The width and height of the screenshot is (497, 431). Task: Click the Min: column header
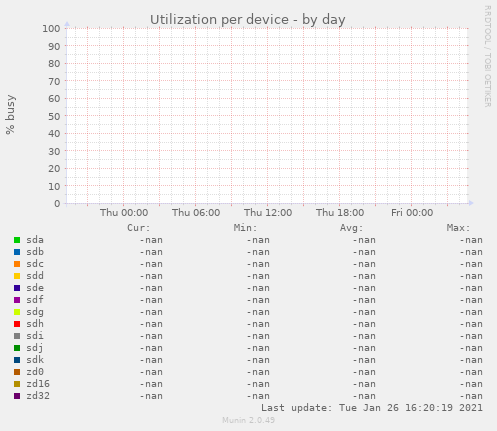pyautogui.click(x=245, y=228)
